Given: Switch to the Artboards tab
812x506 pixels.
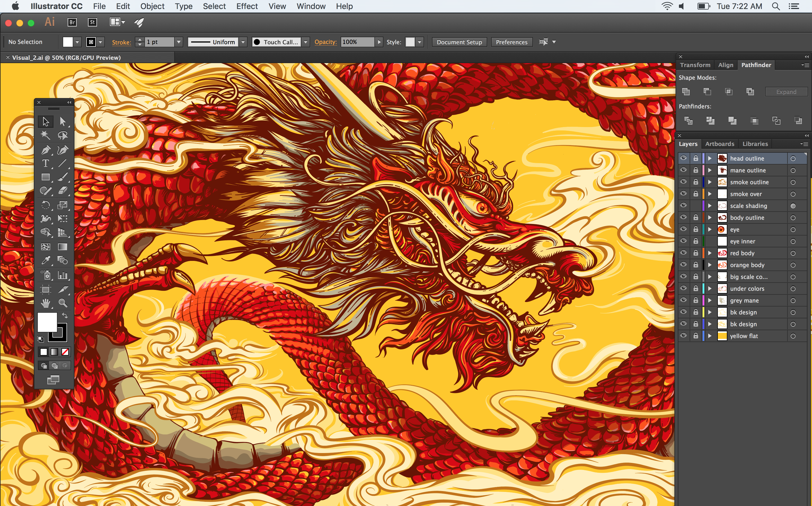Looking at the screenshot, I should 719,144.
